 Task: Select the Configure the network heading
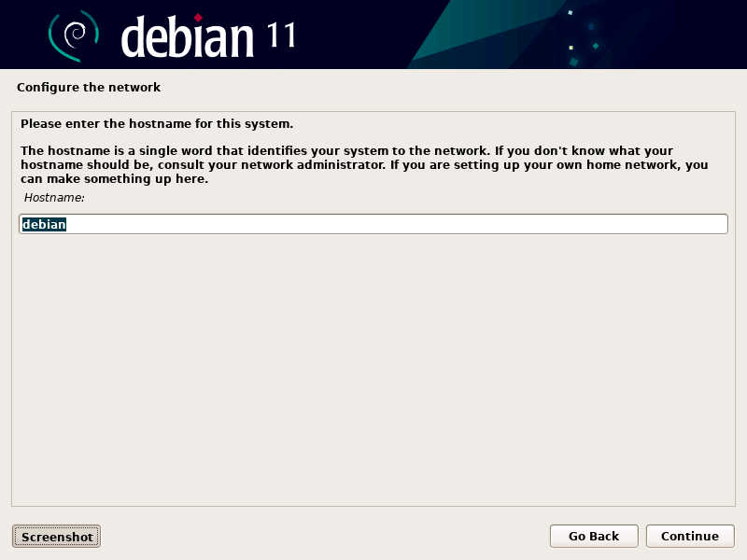[x=89, y=88]
